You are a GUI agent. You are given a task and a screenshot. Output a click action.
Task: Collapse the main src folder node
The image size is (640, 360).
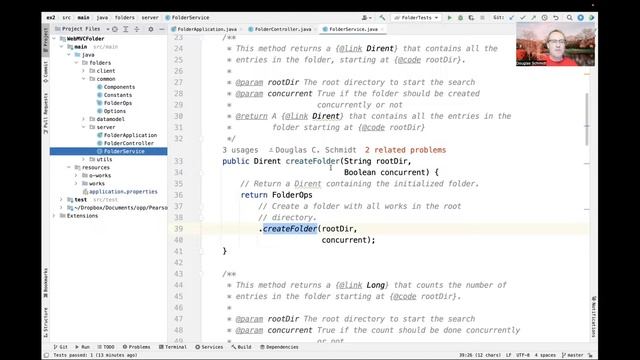tap(62, 47)
